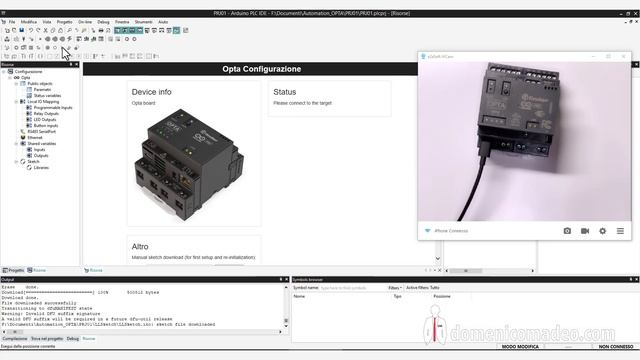Switch to the Progetto tab in the side panel
640x360 pixels.
click(x=13, y=270)
